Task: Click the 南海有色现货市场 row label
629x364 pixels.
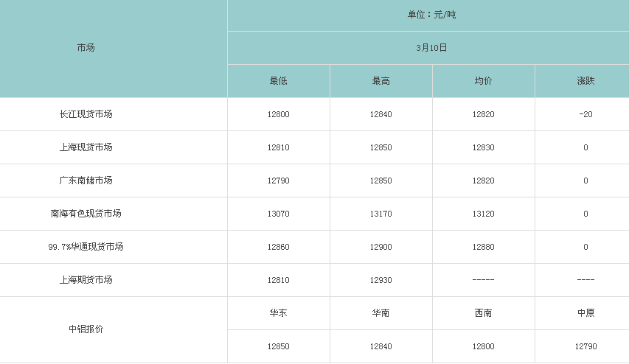Action: point(86,214)
